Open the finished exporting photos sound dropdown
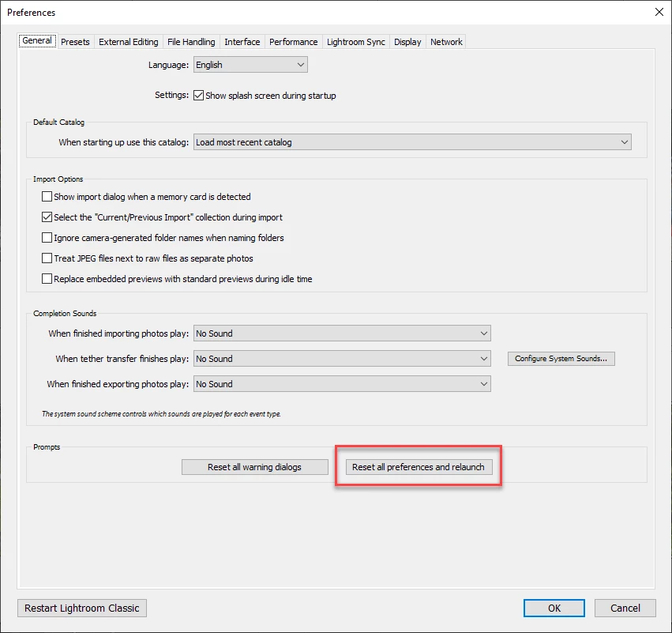The image size is (672, 633). (x=342, y=384)
